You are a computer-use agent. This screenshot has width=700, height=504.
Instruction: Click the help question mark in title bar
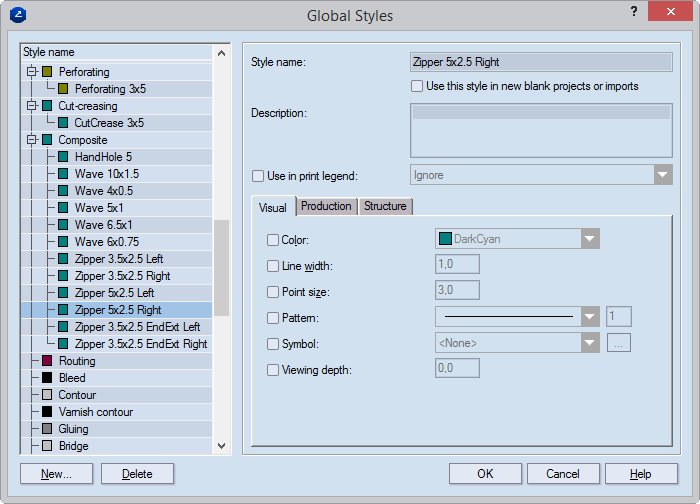(x=634, y=11)
